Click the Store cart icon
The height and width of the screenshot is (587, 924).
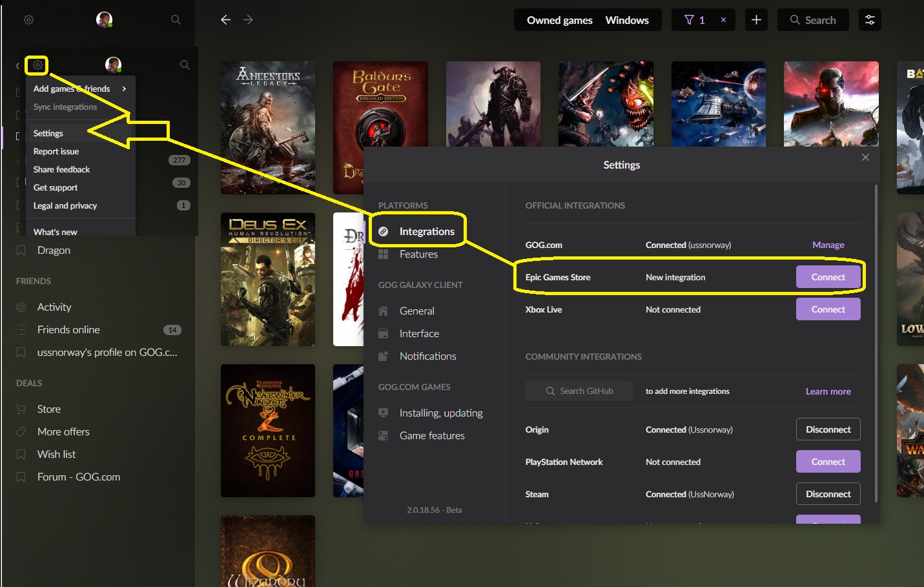click(x=21, y=409)
